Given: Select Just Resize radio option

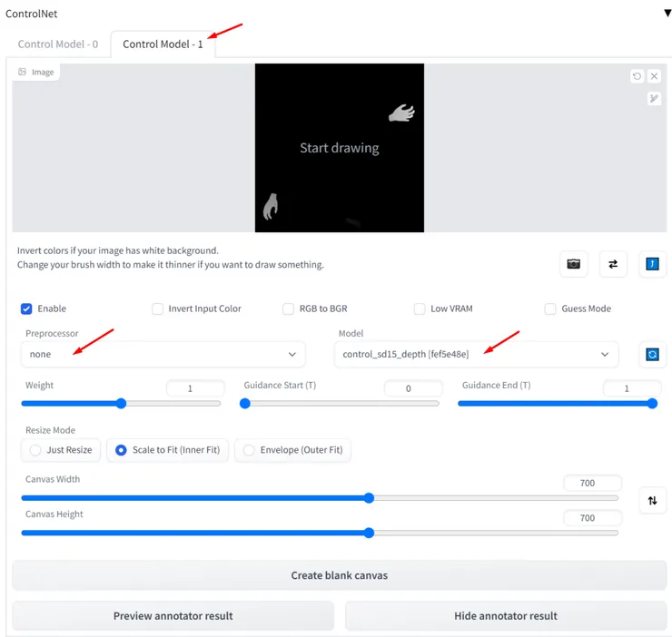Looking at the screenshot, I should (61, 450).
